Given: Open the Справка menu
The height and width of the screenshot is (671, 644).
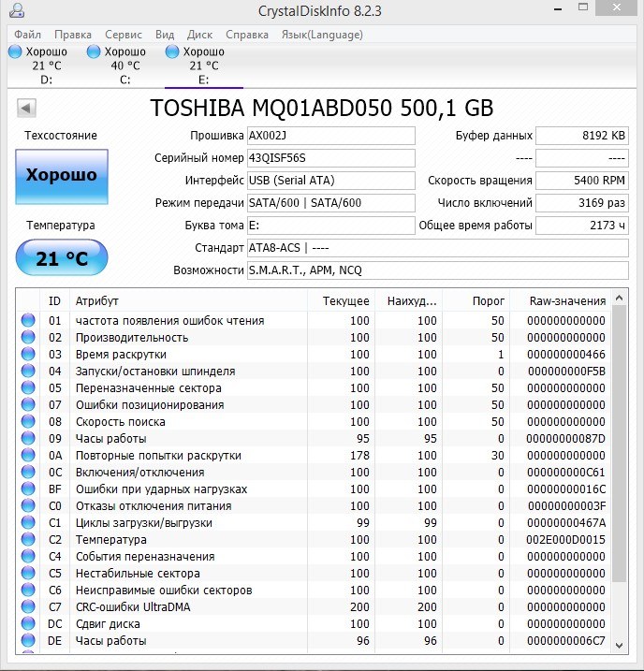Looking at the screenshot, I should [x=247, y=35].
